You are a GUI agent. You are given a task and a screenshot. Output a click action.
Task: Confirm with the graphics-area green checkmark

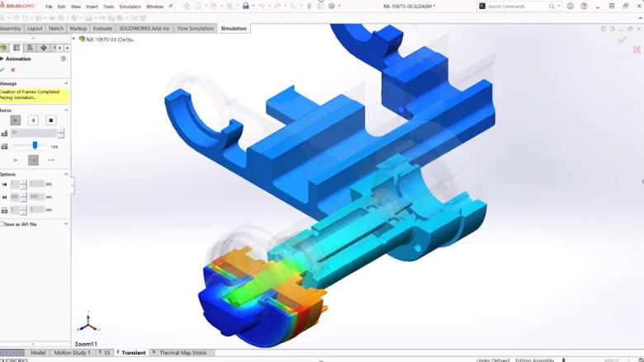(x=623, y=40)
